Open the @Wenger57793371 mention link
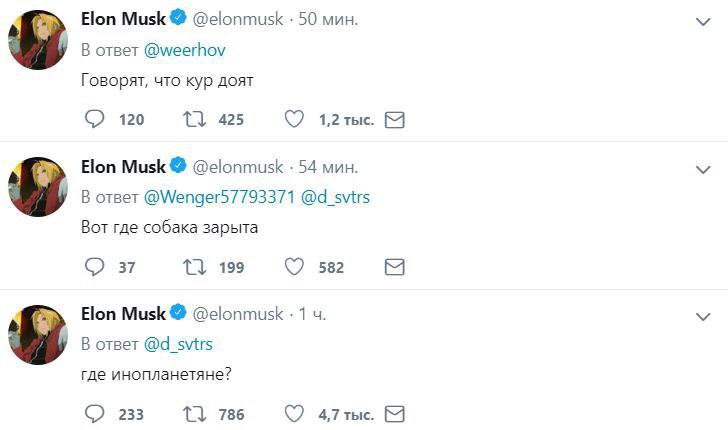 (x=220, y=197)
